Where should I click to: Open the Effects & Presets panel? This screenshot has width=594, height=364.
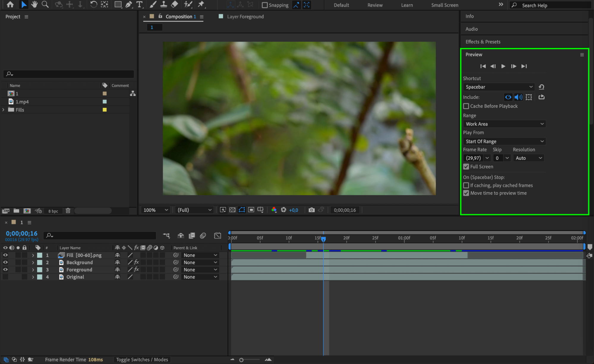[483, 42]
